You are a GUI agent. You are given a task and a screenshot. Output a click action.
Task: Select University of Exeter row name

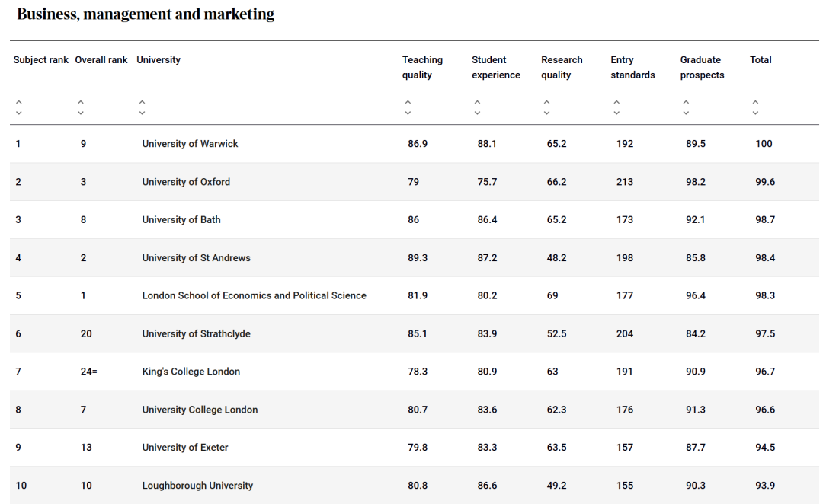[x=185, y=448]
